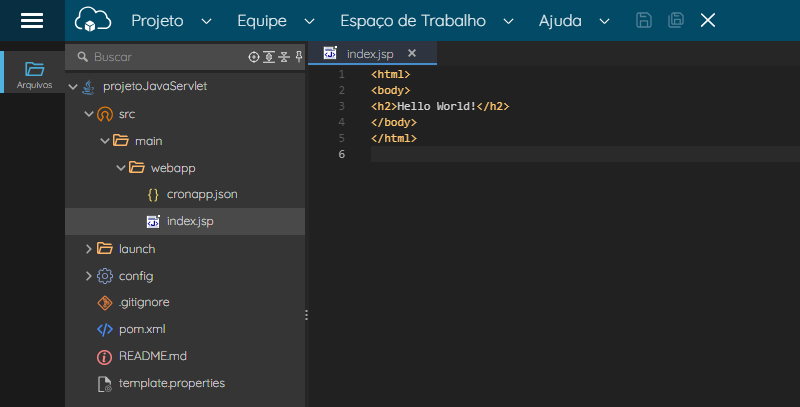The image size is (800, 407).
Task: Open the Equipe menu
Action: point(262,21)
